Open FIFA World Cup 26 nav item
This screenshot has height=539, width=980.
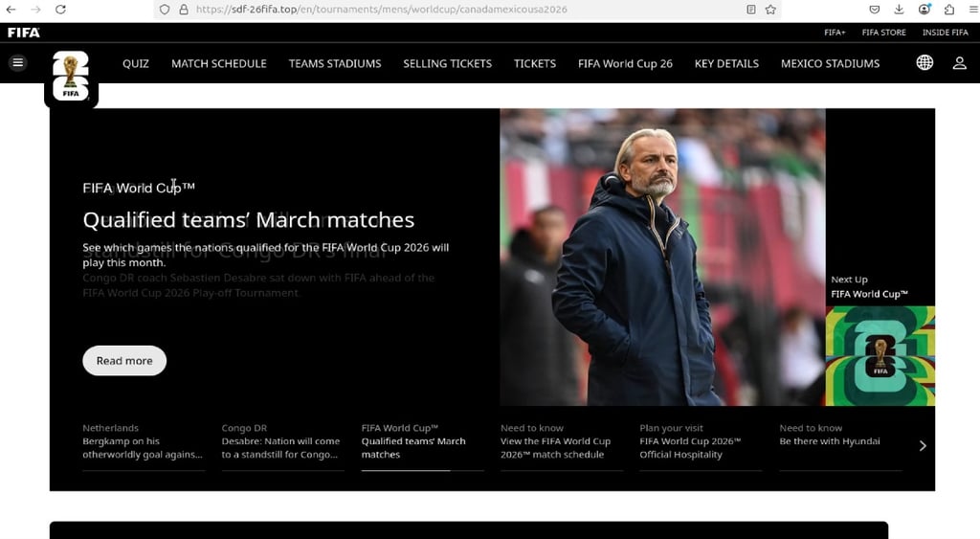[x=625, y=64]
